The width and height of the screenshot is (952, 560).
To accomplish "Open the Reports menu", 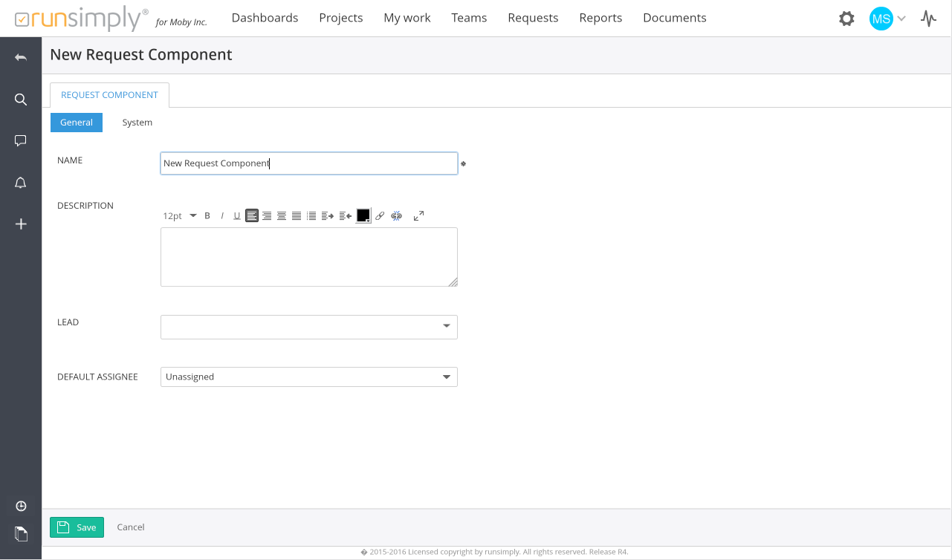I will point(600,18).
